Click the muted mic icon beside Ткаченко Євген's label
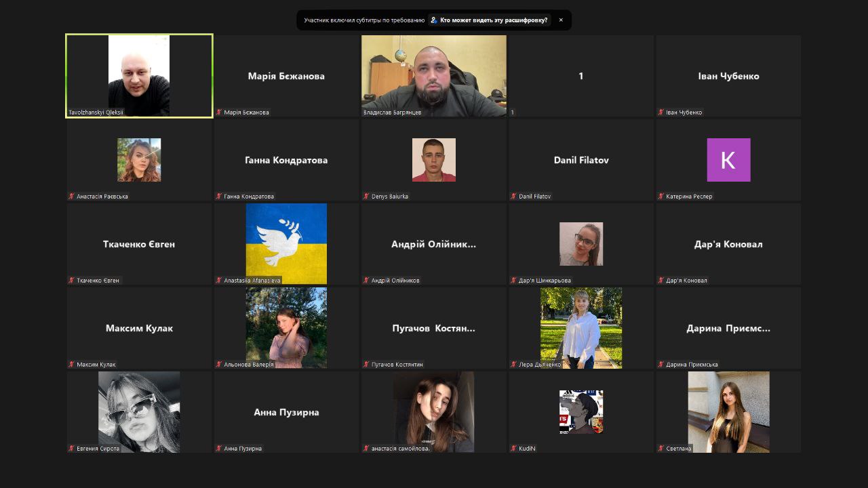The height and width of the screenshot is (488, 868). tap(71, 281)
